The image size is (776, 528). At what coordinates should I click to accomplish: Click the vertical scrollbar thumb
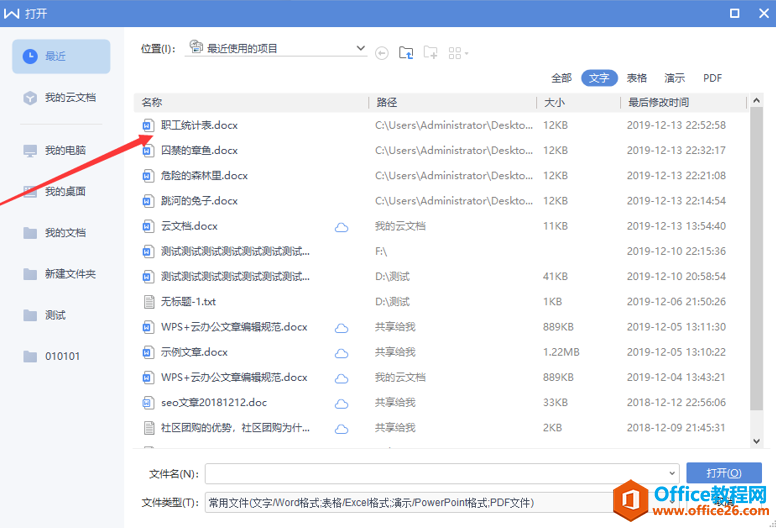[756, 258]
